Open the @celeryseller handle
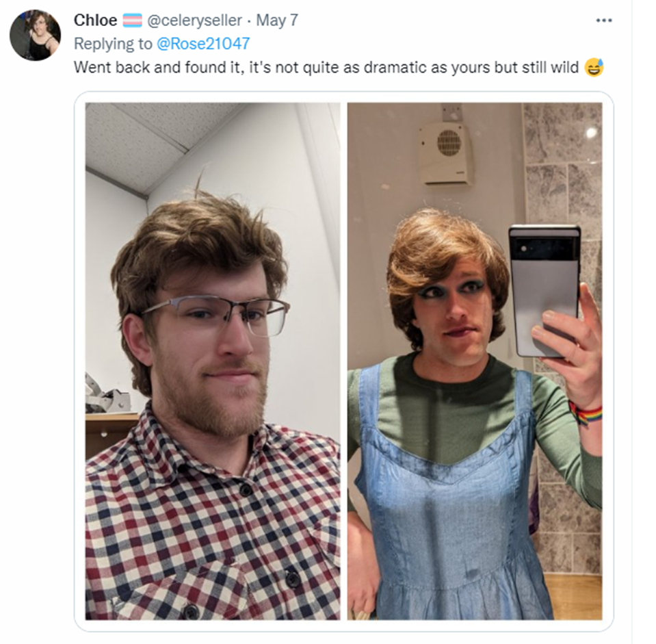656x644 pixels. click(194, 21)
